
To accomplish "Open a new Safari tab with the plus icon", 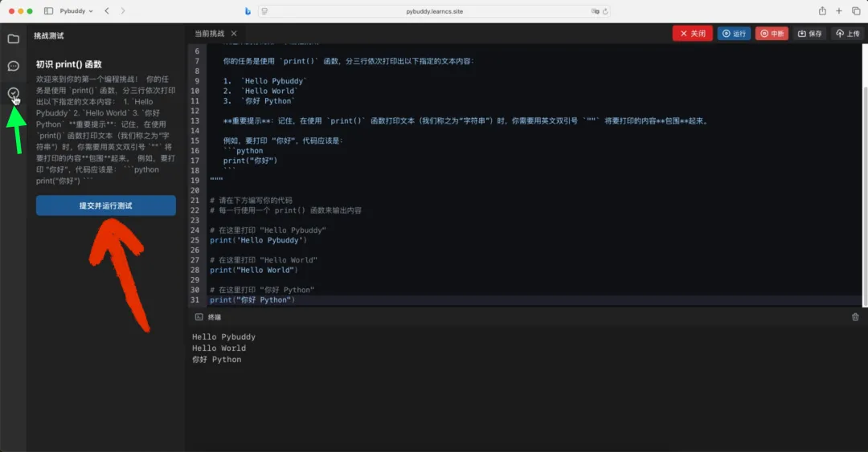I will [x=839, y=11].
